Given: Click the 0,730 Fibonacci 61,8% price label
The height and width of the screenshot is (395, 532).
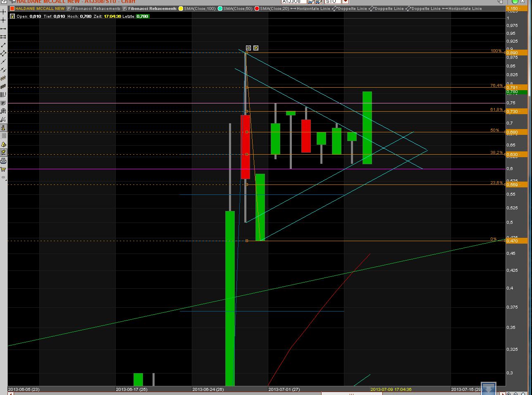Looking at the screenshot, I should [517, 111].
